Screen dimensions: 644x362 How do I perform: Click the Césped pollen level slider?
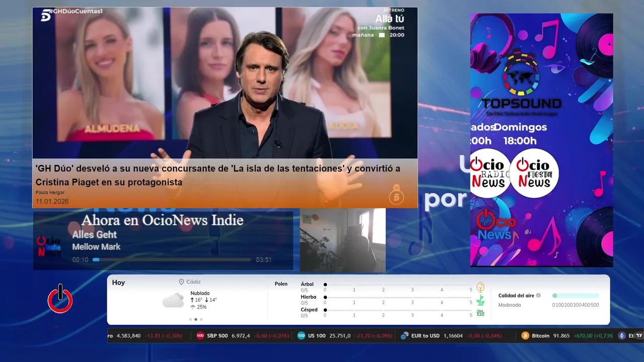coord(398,310)
